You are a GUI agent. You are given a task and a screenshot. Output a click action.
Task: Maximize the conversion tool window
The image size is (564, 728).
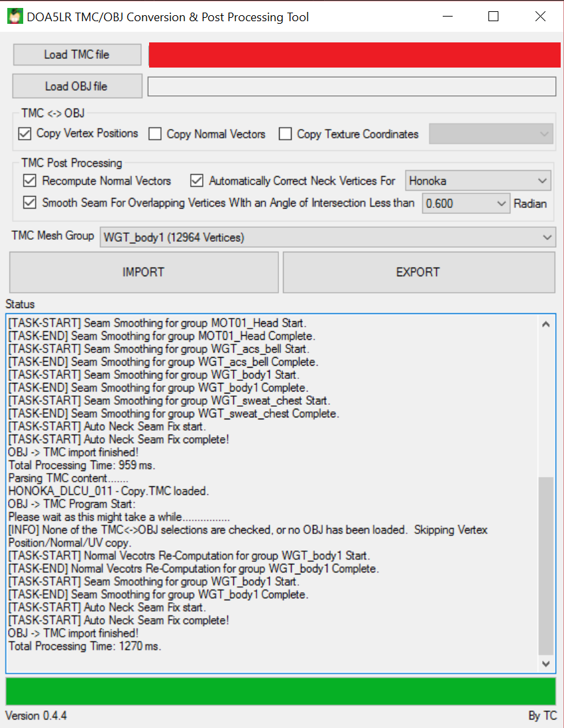493,17
